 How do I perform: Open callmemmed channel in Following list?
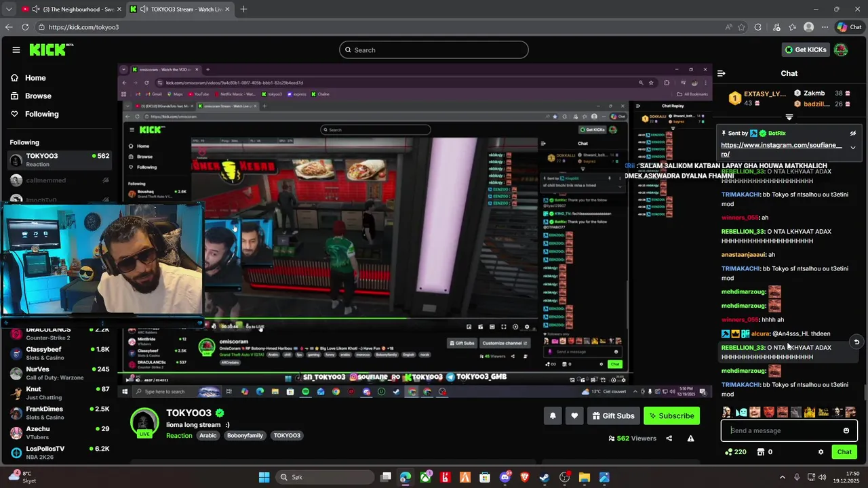(x=60, y=180)
